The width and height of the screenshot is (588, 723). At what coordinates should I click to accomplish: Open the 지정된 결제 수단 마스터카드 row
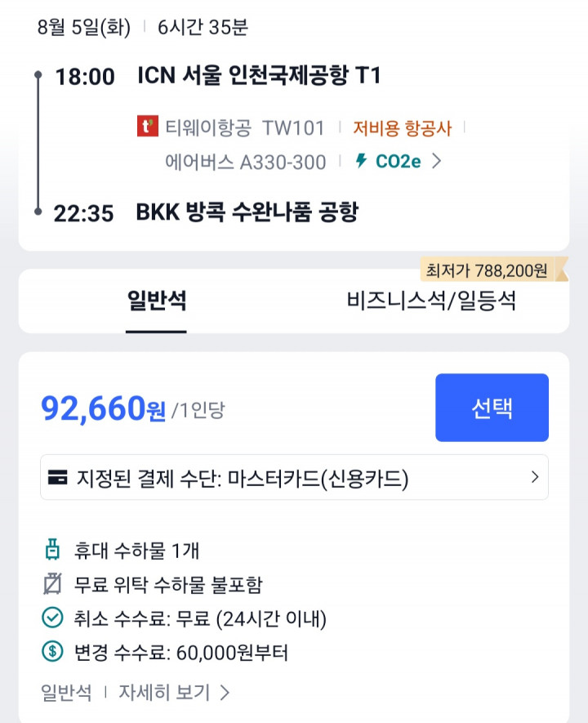tap(294, 477)
